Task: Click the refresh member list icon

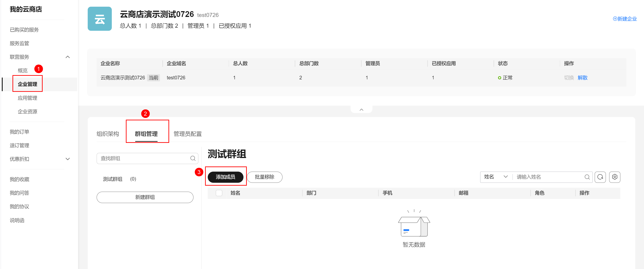Action: pos(600,177)
